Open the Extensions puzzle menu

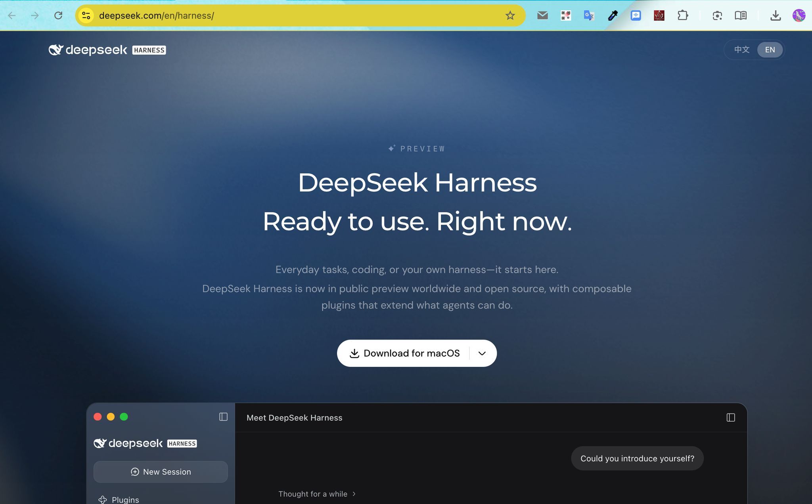point(683,15)
